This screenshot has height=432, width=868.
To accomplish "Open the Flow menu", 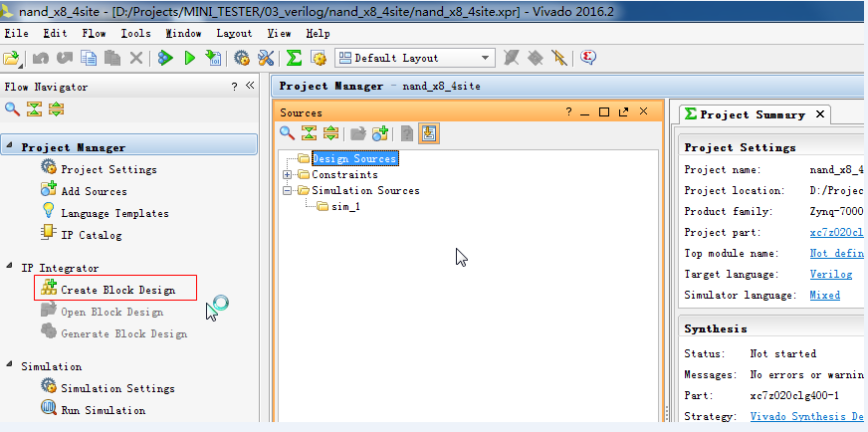I will click(x=94, y=33).
